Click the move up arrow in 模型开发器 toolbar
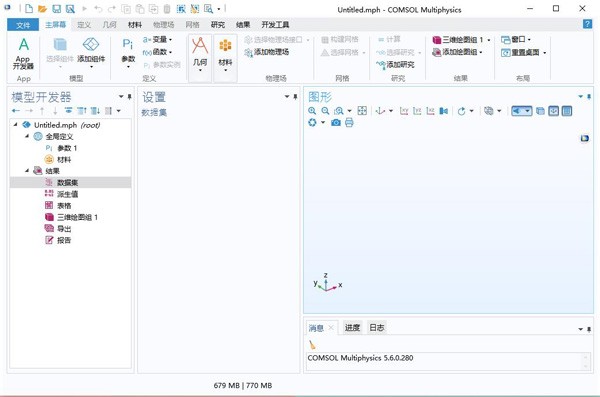Viewport: 600px width, 397px height. click(42, 111)
